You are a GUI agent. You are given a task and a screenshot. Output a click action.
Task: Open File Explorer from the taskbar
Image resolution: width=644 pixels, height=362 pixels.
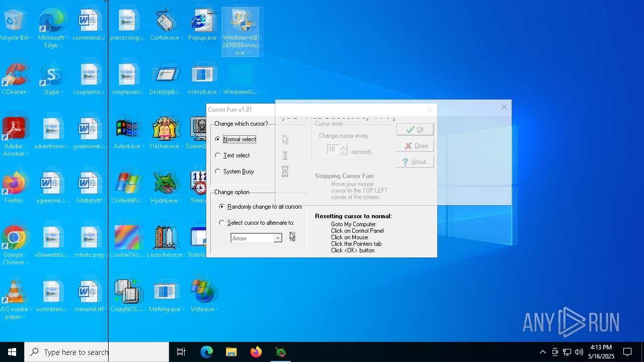coord(231,352)
